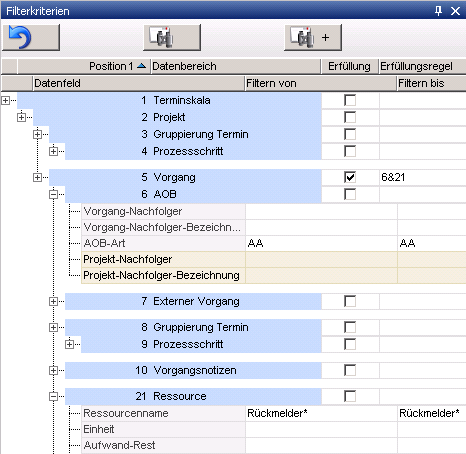Click the Erfüllungsregel column header
The height and width of the screenshot is (454, 466).
423,66
